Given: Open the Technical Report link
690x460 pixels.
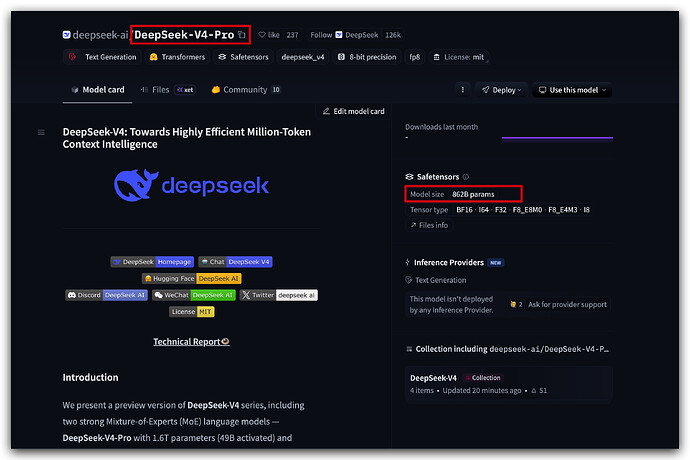Looking at the screenshot, I should [x=191, y=342].
